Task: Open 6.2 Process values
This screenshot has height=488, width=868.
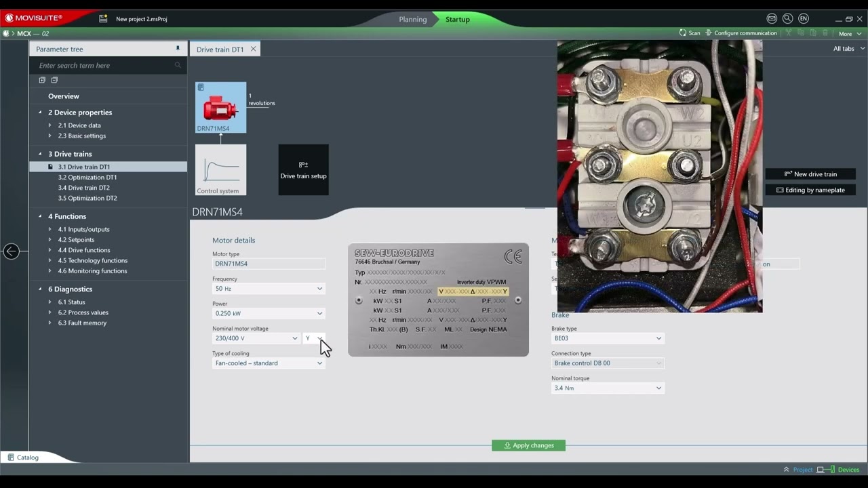Action: point(83,312)
